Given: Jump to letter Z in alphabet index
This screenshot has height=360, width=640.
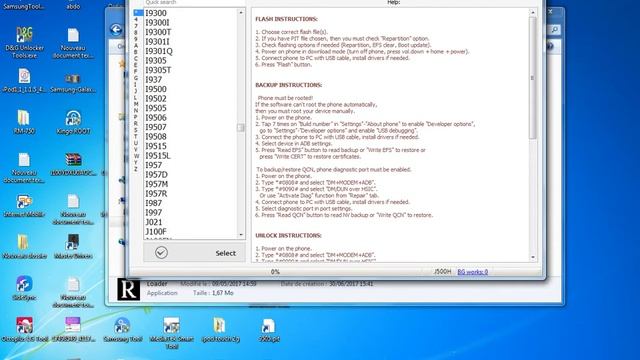Looking at the screenshot, I should (x=136, y=169).
